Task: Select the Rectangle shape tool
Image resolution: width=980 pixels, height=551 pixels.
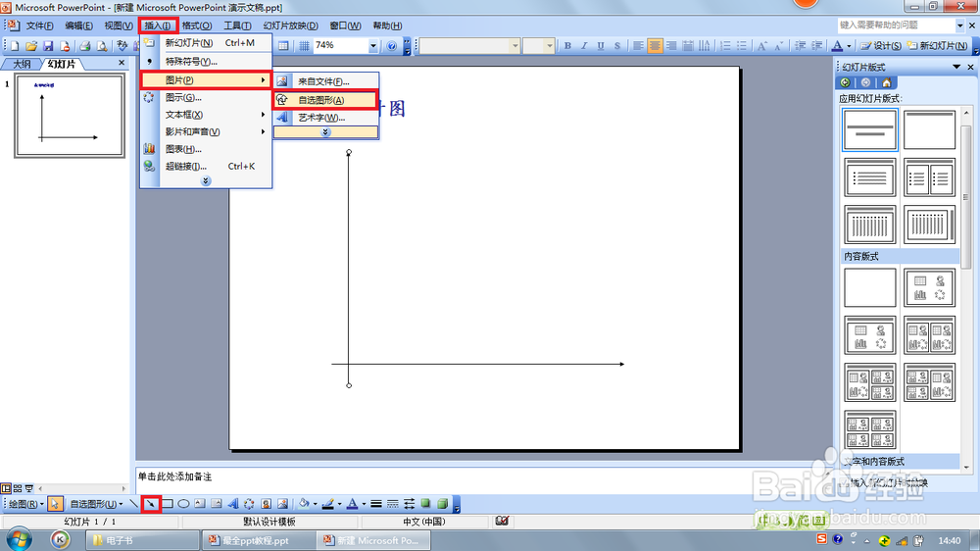Action: click(x=168, y=504)
